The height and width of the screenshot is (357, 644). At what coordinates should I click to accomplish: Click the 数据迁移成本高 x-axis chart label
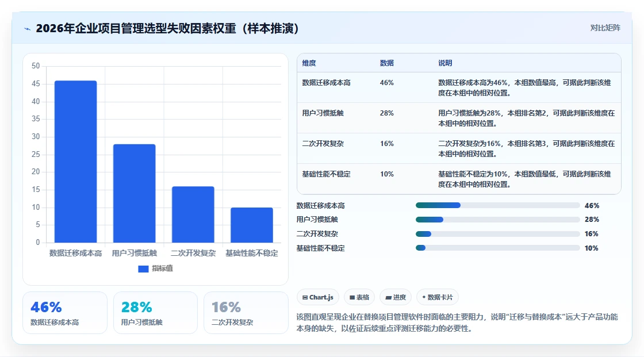coord(75,253)
